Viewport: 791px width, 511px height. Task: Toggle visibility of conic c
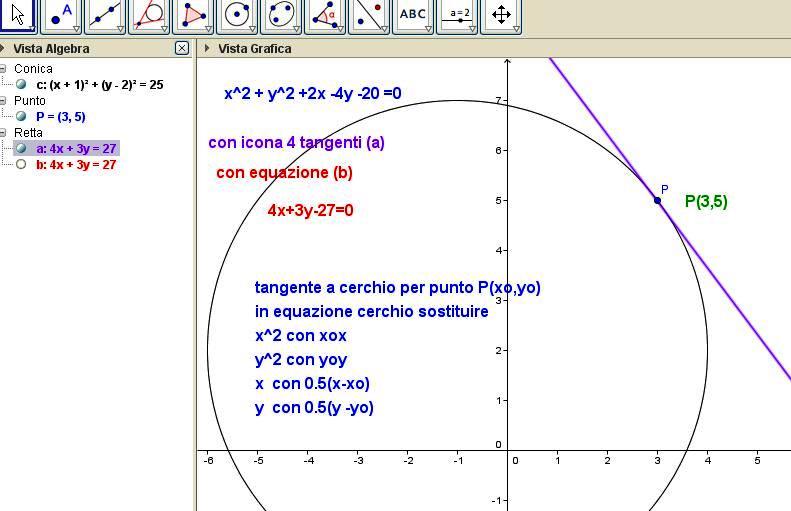pyautogui.click(x=21, y=84)
